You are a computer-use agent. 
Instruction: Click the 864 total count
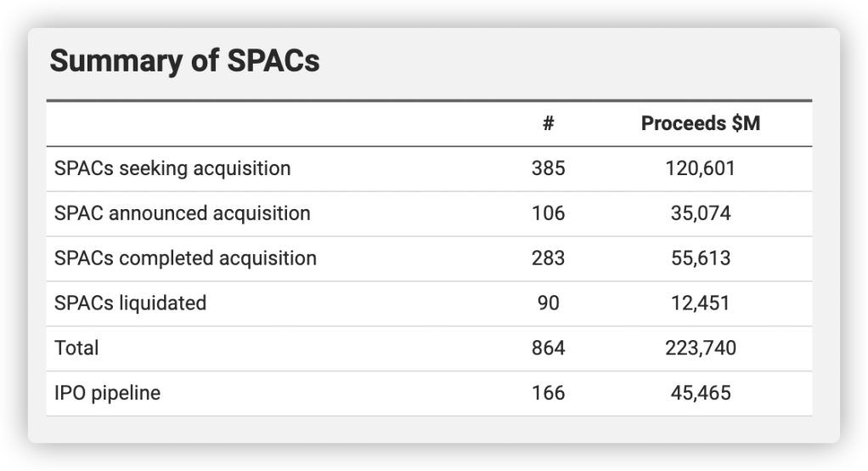tap(548, 348)
